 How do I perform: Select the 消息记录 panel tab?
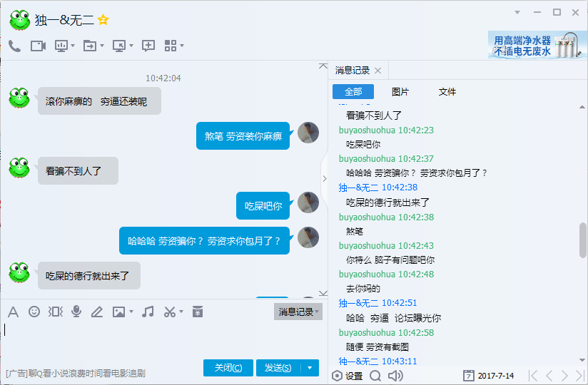click(x=352, y=71)
